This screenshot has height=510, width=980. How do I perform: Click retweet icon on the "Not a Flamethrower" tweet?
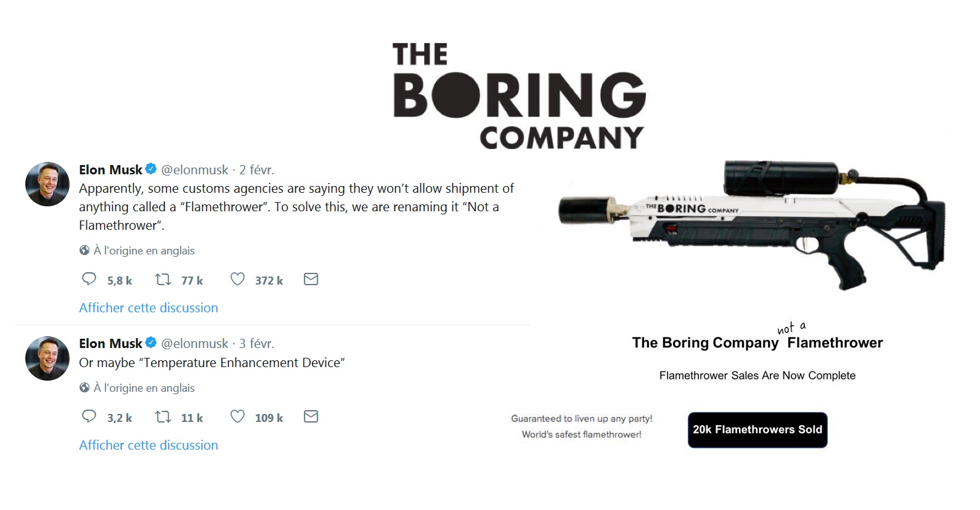163,280
